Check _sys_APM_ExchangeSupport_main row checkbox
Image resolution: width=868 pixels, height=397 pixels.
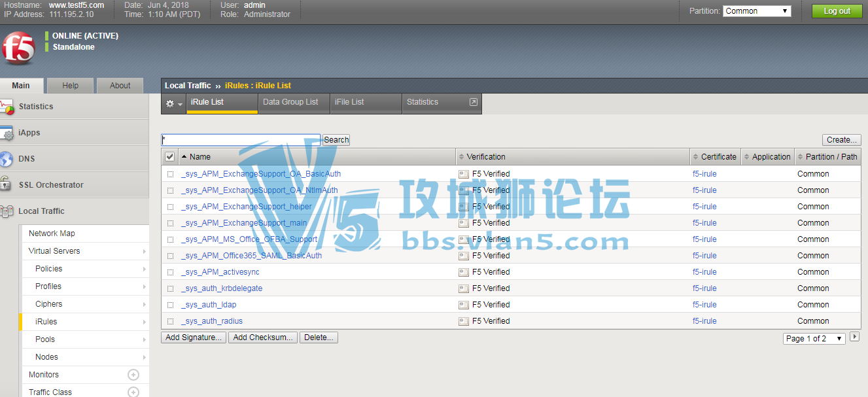(170, 223)
